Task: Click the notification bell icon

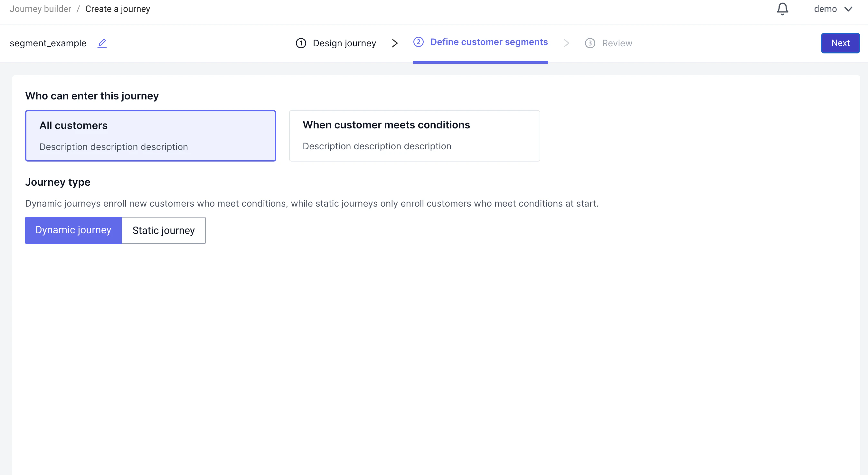Action: (x=782, y=9)
